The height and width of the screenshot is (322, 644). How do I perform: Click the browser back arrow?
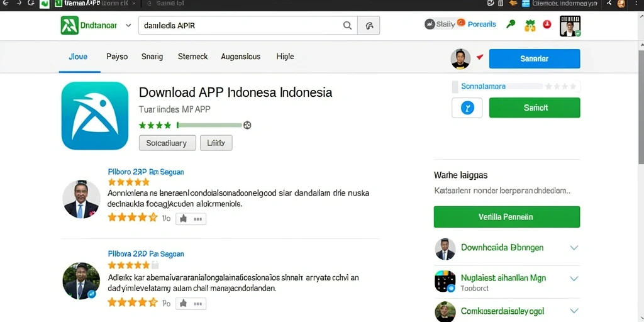coord(7,3)
